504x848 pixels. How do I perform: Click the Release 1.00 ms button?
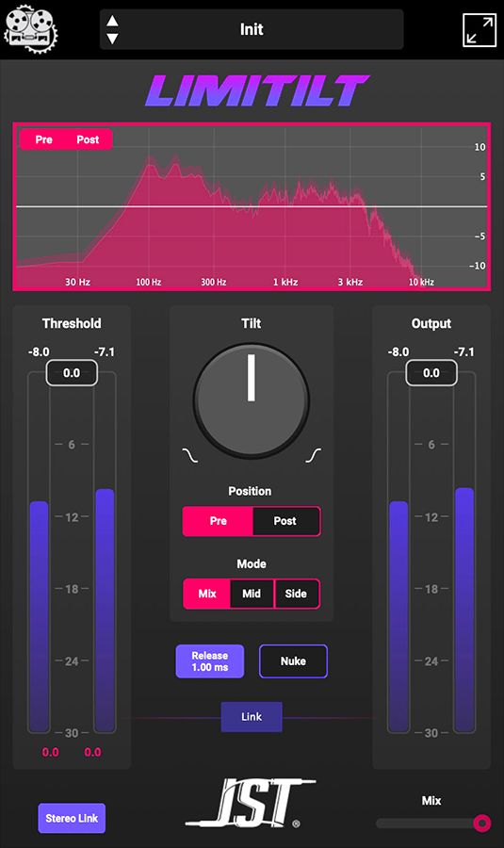(210, 661)
